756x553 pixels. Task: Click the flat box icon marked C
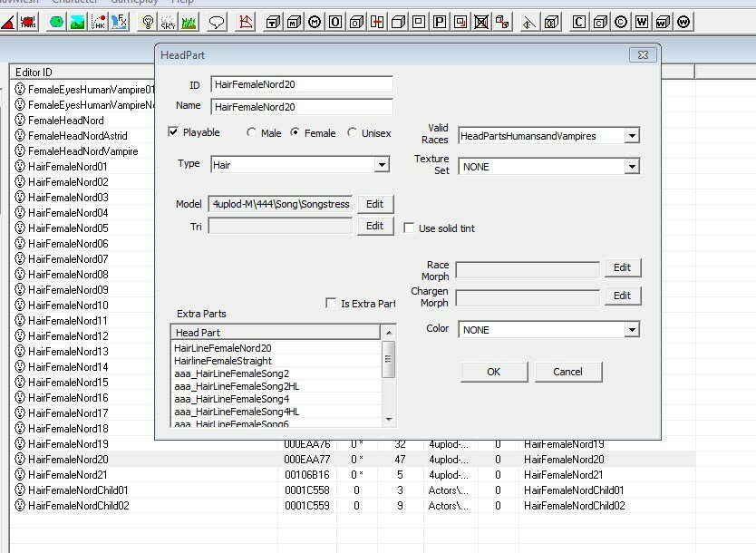point(579,22)
